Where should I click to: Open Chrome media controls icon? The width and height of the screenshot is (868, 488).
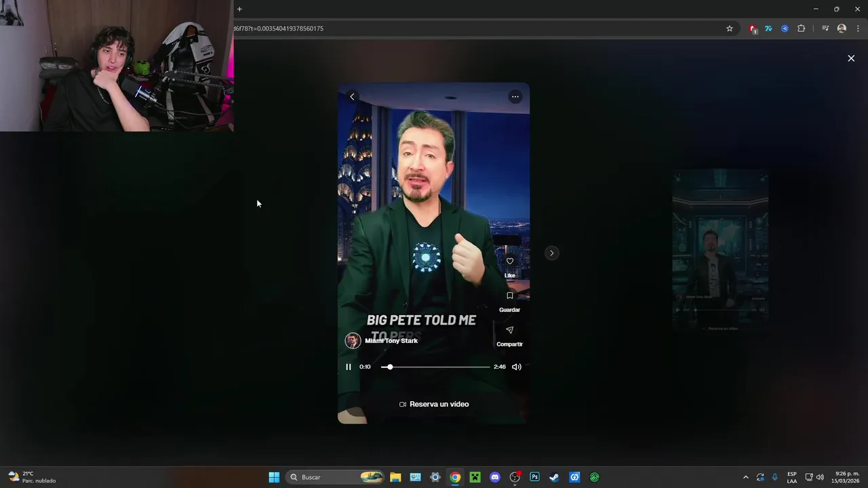[x=825, y=28]
